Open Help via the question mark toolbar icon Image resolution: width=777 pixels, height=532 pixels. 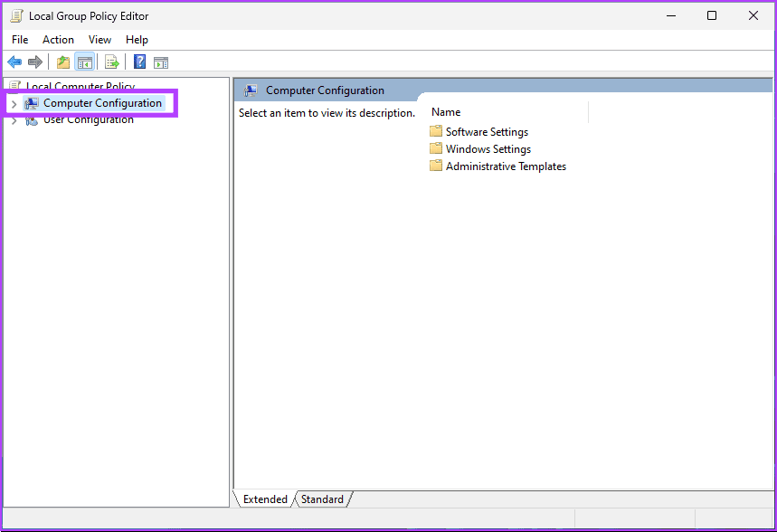click(x=138, y=62)
